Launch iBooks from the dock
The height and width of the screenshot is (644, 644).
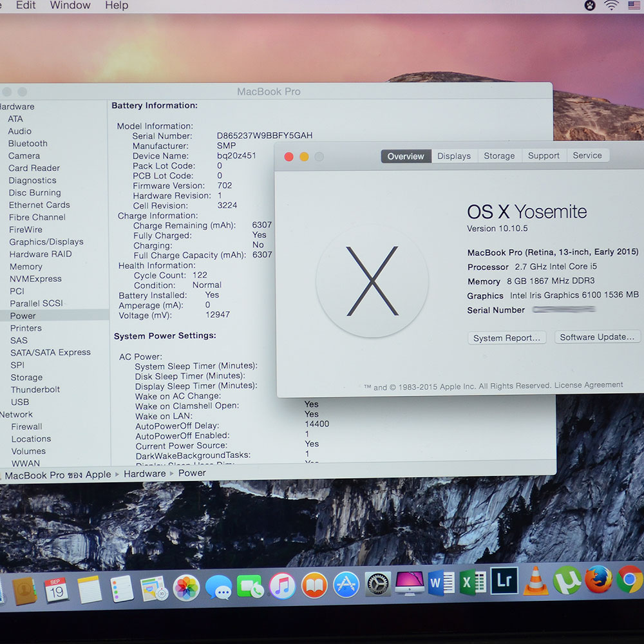pyautogui.click(x=314, y=585)
